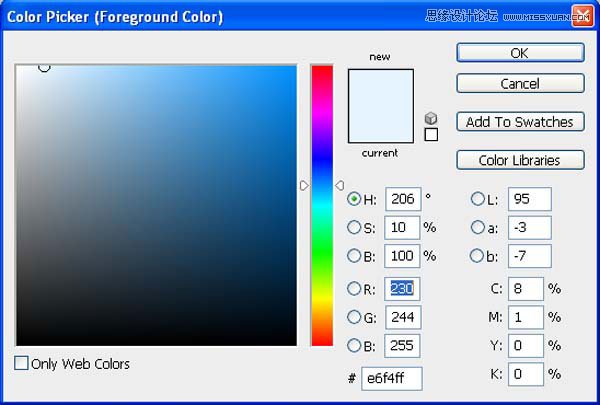Select the H hue radio button
Image resolution: width=600 pixels, height=405 pixels.
(x=354, y=199)
